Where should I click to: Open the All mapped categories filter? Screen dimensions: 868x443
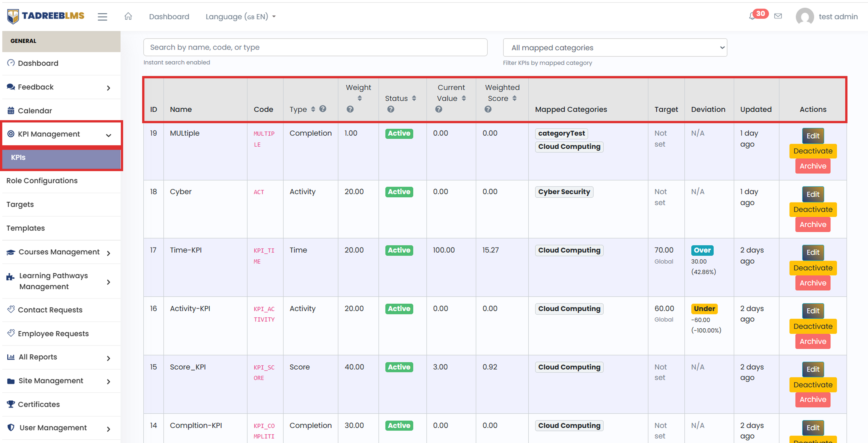pos(615,48)
